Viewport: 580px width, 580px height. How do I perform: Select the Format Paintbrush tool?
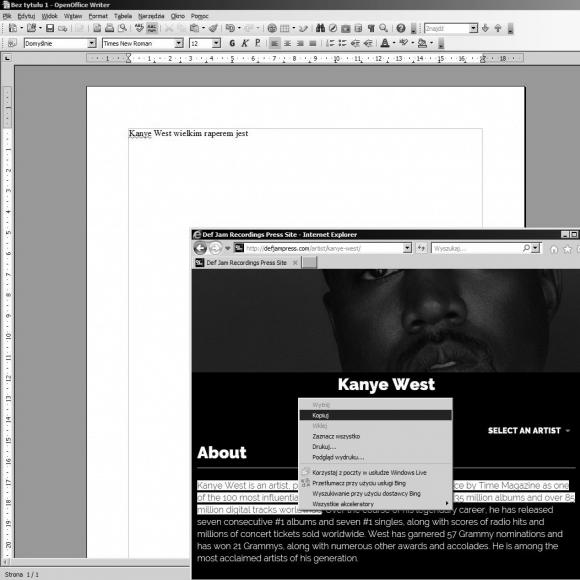coord(213,28)
